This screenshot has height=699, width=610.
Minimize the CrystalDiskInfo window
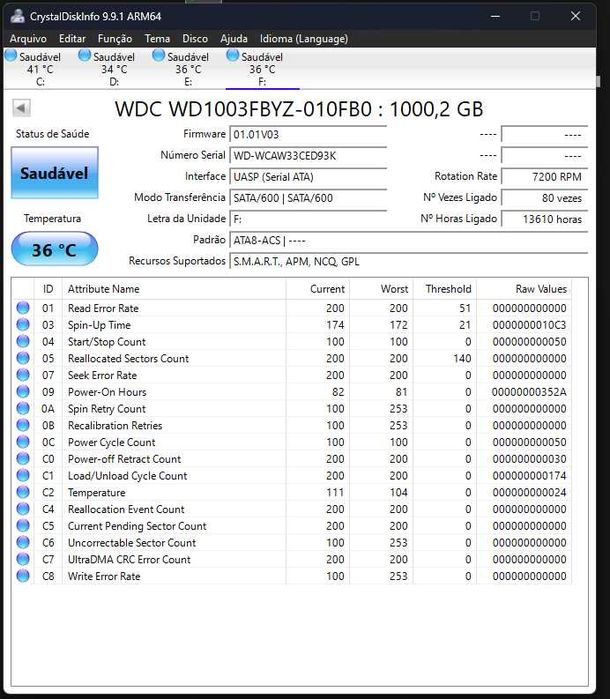point(495,16)
